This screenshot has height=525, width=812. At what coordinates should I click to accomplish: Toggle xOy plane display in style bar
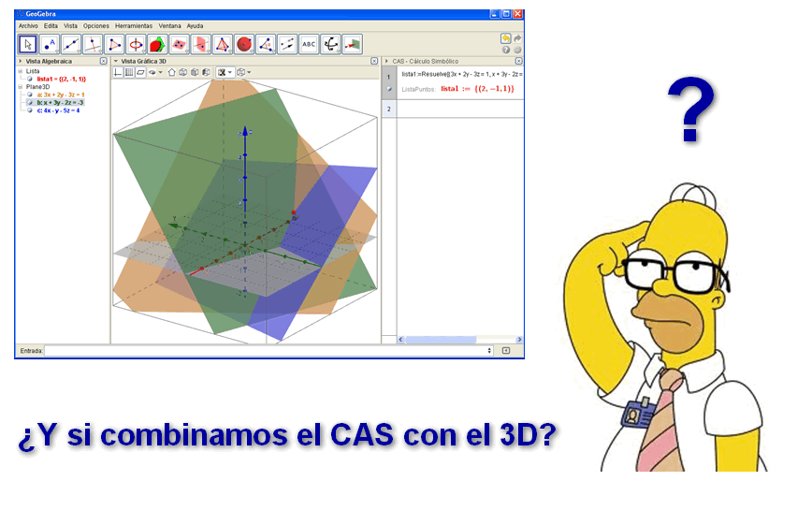pos(141,73)
